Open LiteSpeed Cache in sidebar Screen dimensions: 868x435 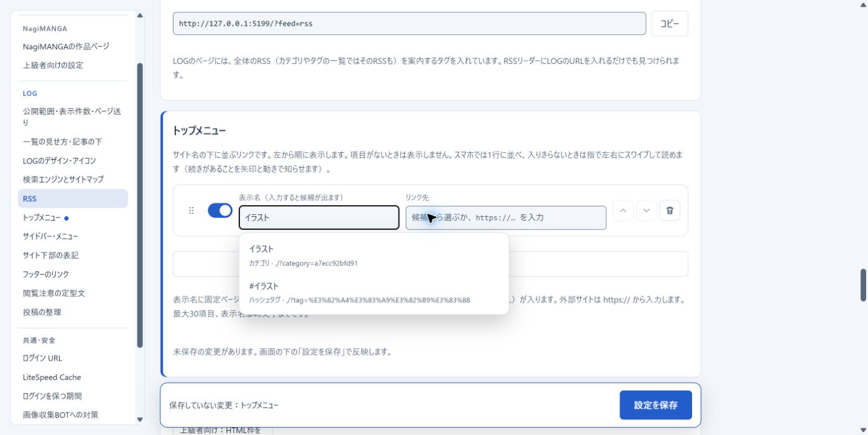[x=73, y=377]
